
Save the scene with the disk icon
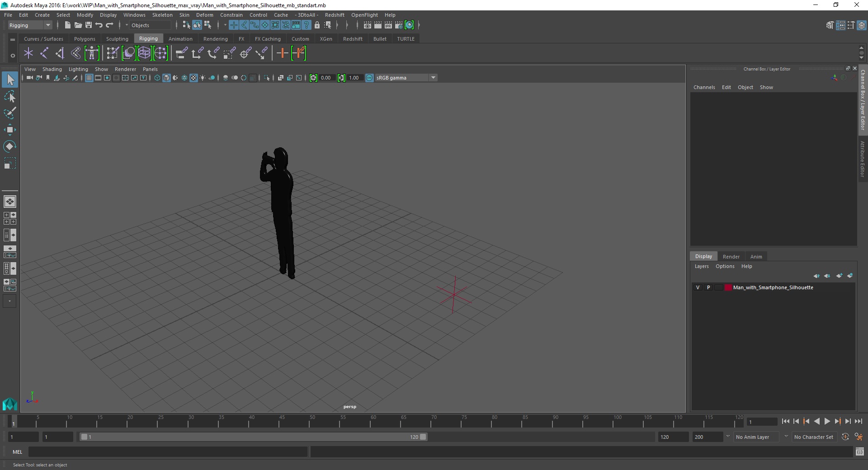(x=89, y=25)
